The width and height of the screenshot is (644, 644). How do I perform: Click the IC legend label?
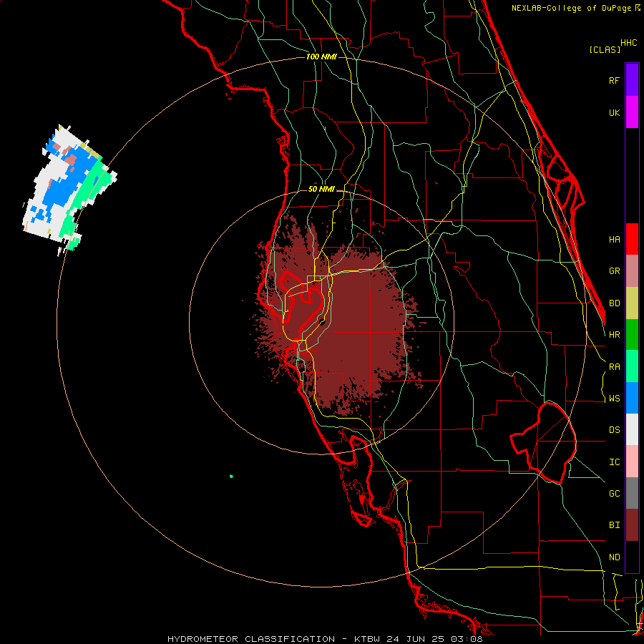[x=614, y=462]
